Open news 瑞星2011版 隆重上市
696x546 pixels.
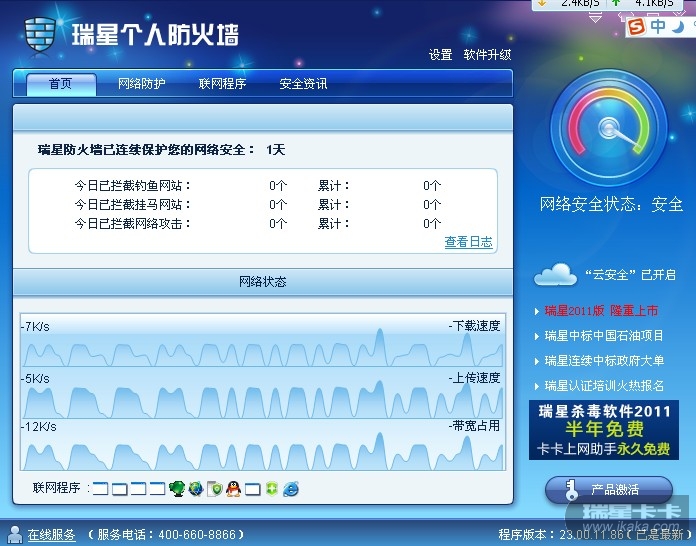click(601, 311)
